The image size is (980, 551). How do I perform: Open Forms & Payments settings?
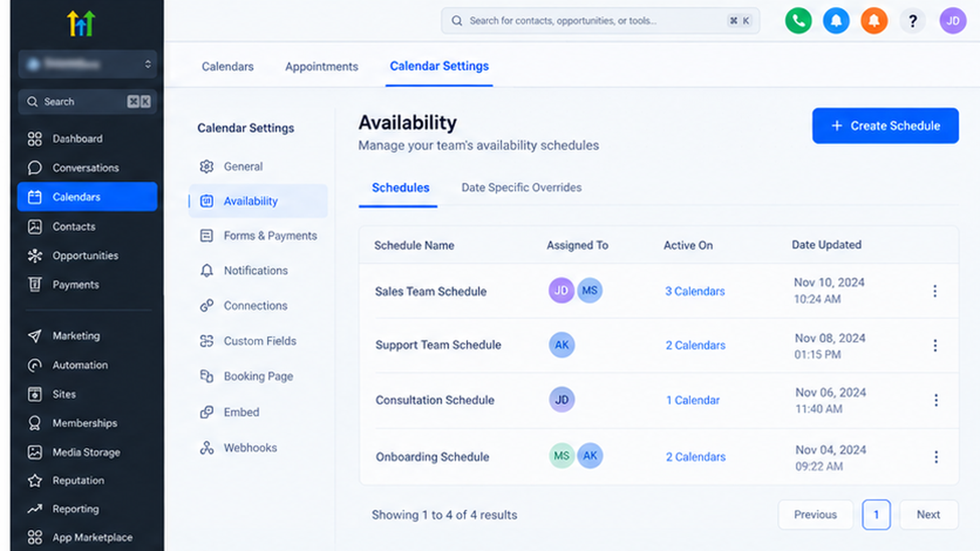click(x=258, y=236)
